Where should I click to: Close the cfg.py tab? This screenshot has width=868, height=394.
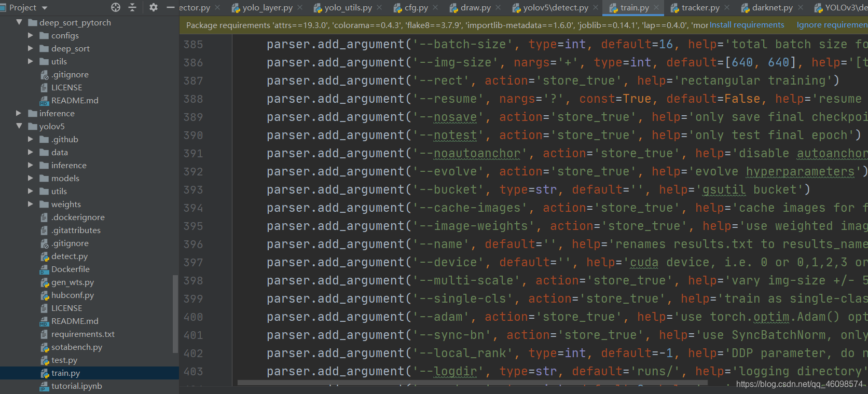[x=435, y=8]
